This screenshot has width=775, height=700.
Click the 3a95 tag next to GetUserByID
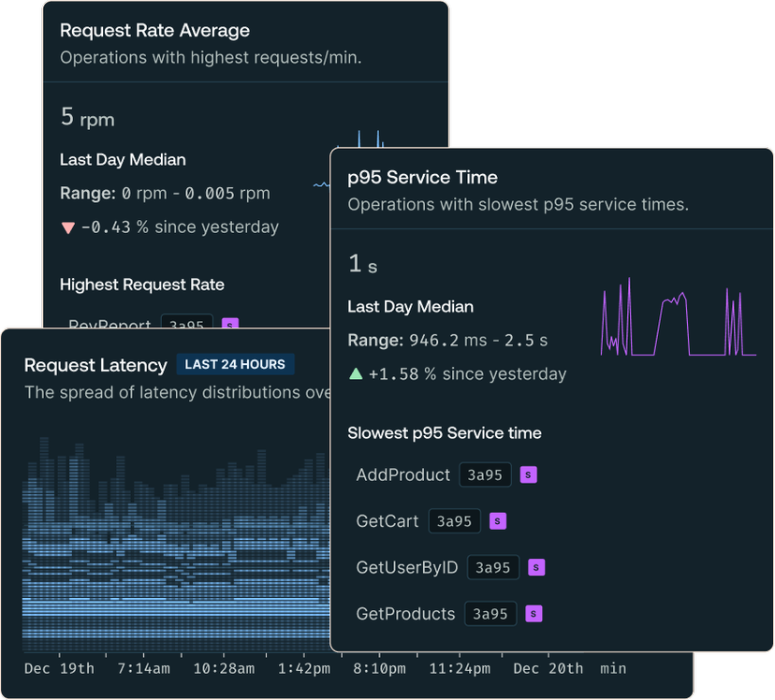(x=492, y=567)
